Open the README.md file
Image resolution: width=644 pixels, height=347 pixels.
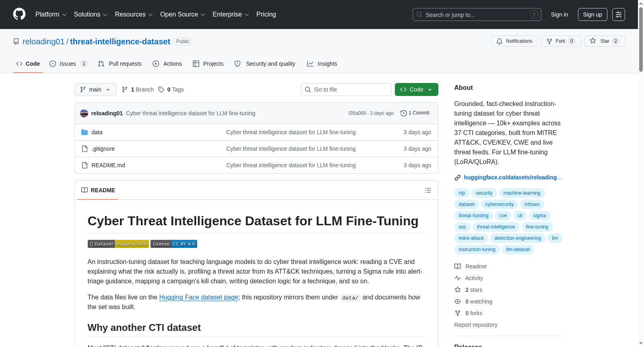click(108, 165)
